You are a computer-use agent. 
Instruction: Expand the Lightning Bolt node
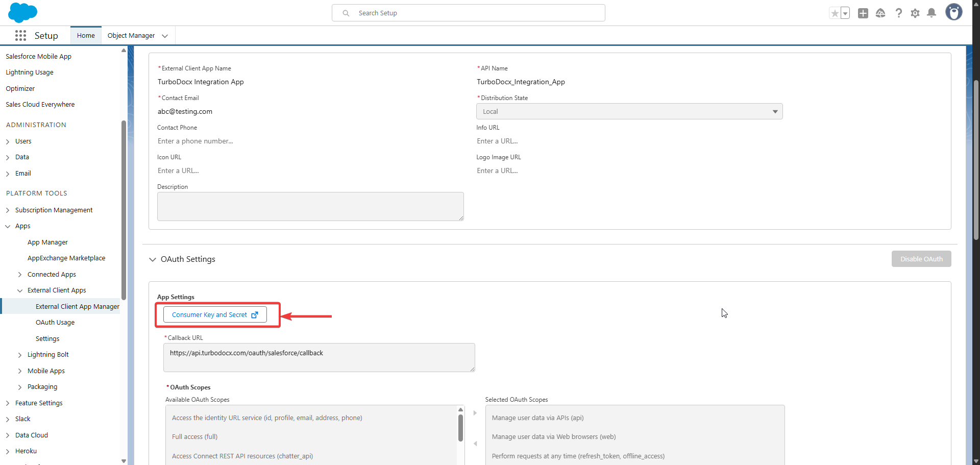pyautogui.click(x=20, y=355)
